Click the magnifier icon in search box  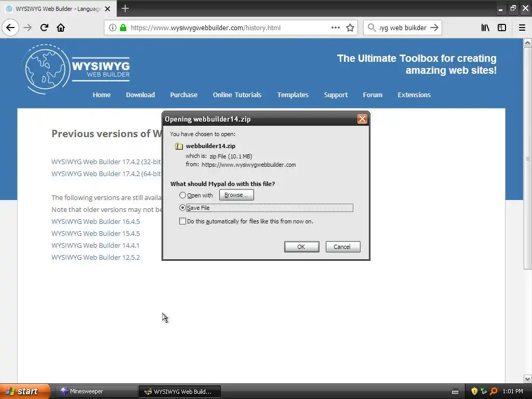click(x=372, y=28)
